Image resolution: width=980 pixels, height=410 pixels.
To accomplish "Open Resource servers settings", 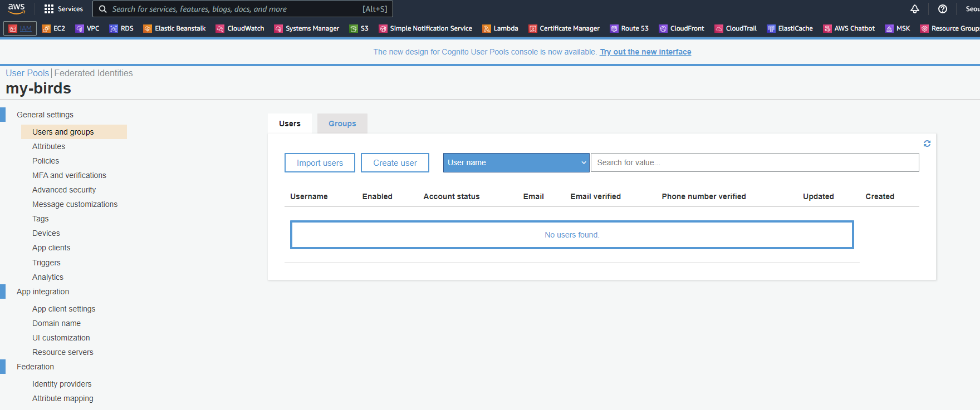I will click(x=63, y=352).
